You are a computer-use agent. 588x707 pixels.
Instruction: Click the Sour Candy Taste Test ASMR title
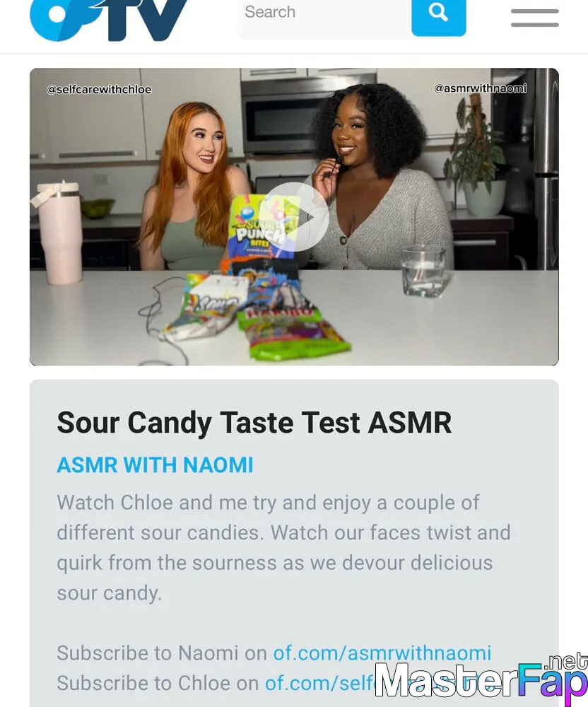click(x=254, y=423)
